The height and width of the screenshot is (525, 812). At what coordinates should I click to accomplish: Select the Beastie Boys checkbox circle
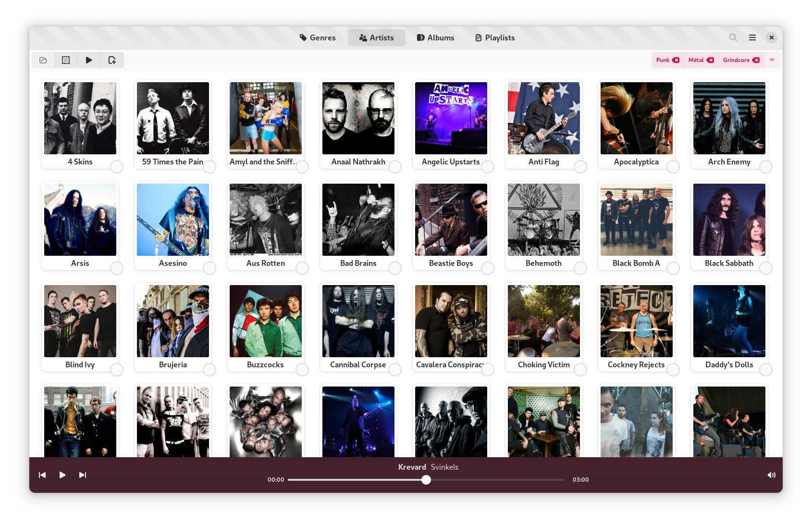[x=488, y=268]
